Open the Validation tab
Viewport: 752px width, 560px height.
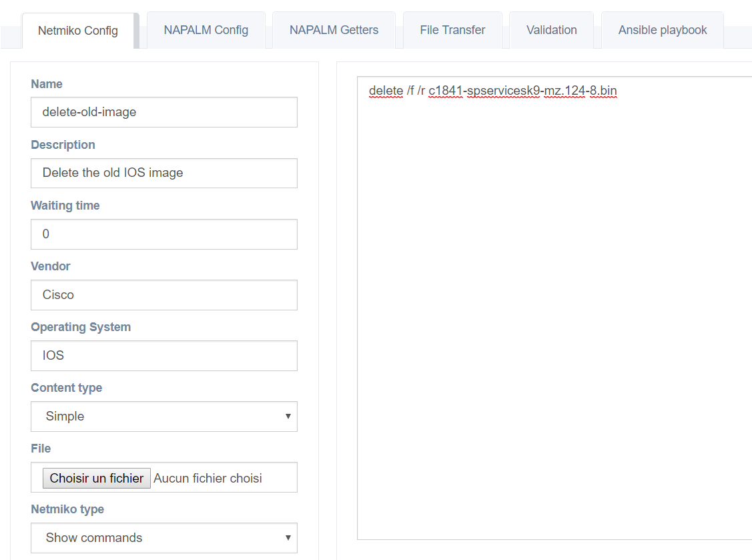(552, 30)
